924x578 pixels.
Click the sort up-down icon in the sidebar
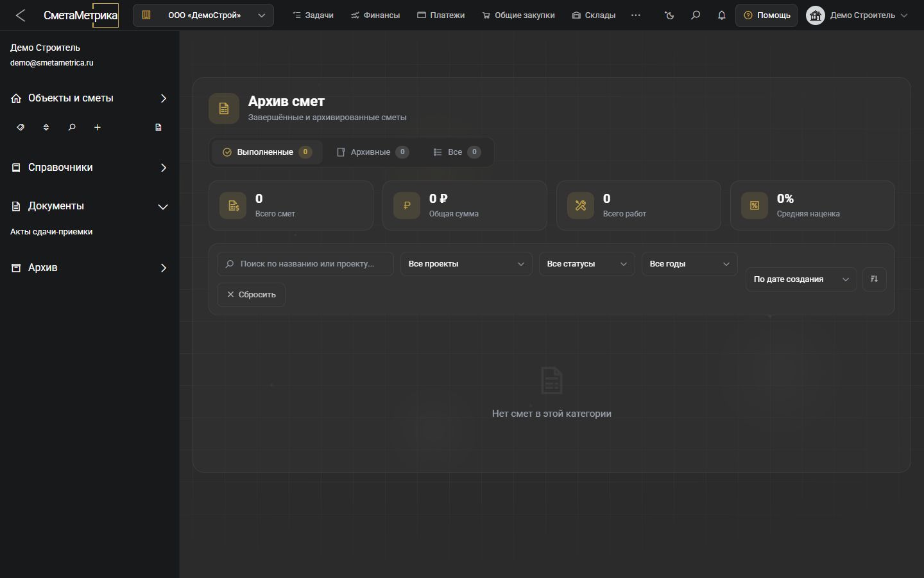[x=46, y=127]
